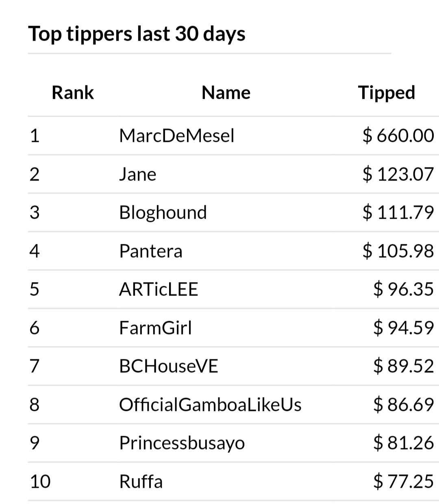Select the $ 111.79 tipped amount
The height and width of the screenshot is (504, 439).
(x=398, y=213)
